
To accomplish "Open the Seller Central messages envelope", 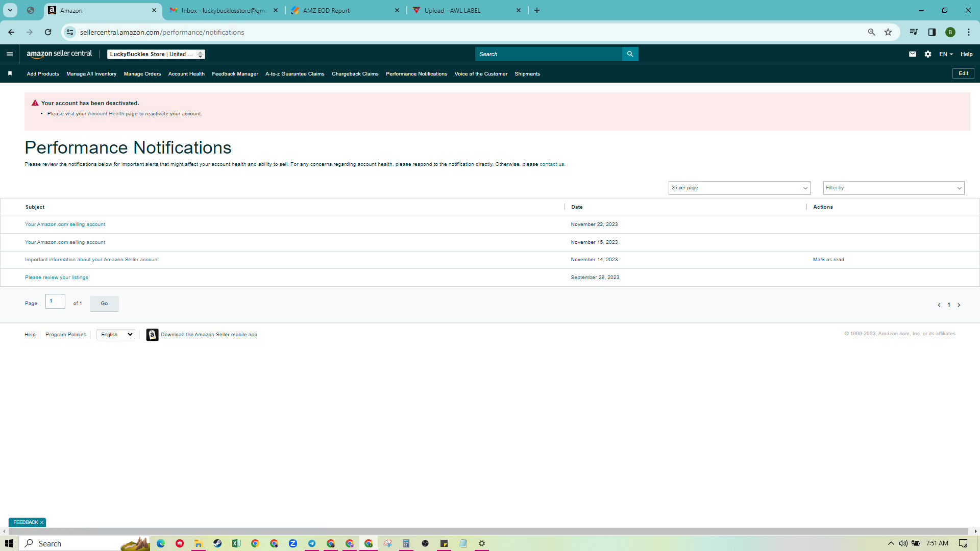I will (x=913, y=54).
